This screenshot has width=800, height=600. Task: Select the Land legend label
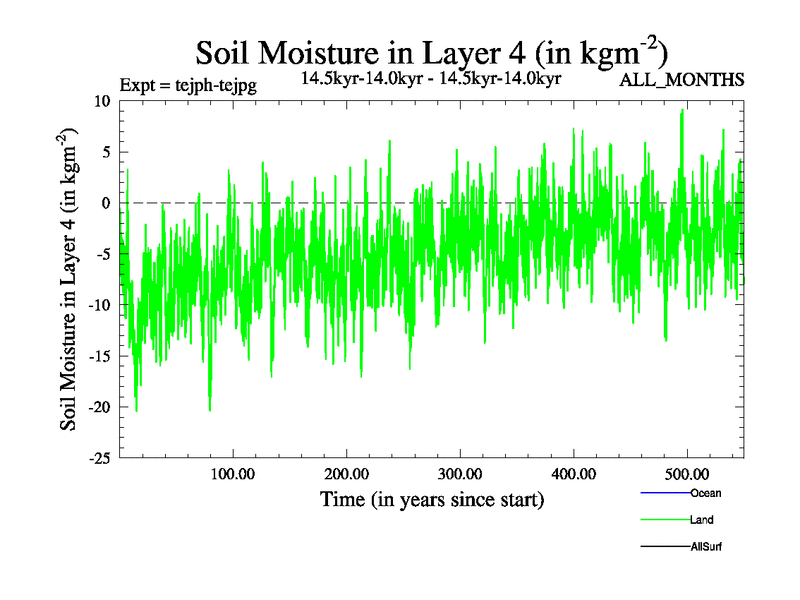(701, 520)
